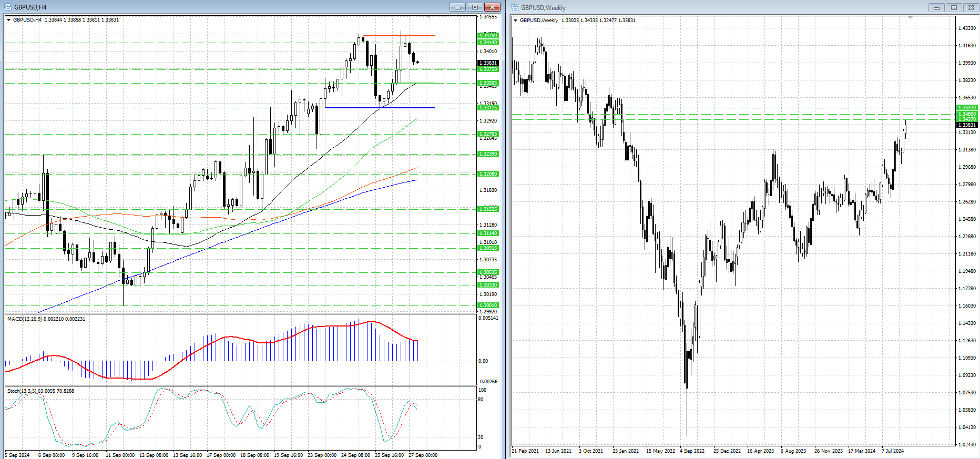Click the 1.02430 value on Weekly price scale
Image resolution: width=980 pixels, height=459 pixels.
coord(967,445)
